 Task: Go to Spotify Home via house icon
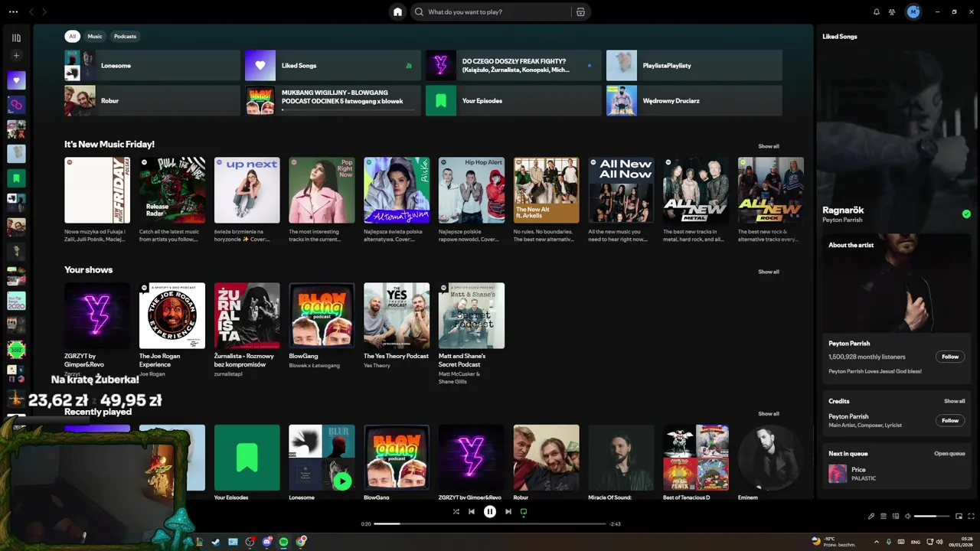[x=397, y=11]
